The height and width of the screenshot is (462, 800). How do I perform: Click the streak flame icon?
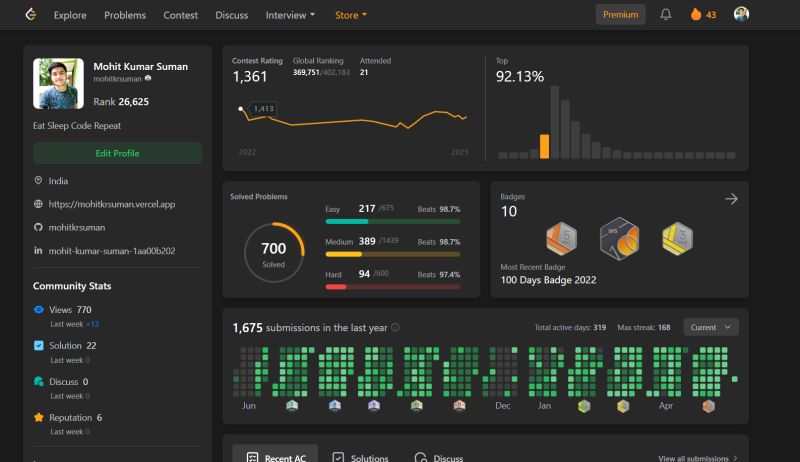point(695,14)
